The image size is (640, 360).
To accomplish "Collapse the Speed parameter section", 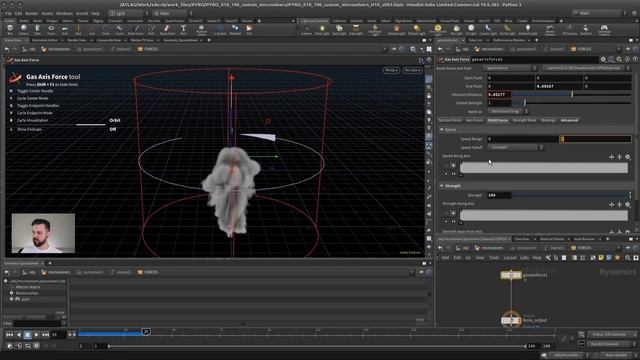I will [x=442, y=129].
